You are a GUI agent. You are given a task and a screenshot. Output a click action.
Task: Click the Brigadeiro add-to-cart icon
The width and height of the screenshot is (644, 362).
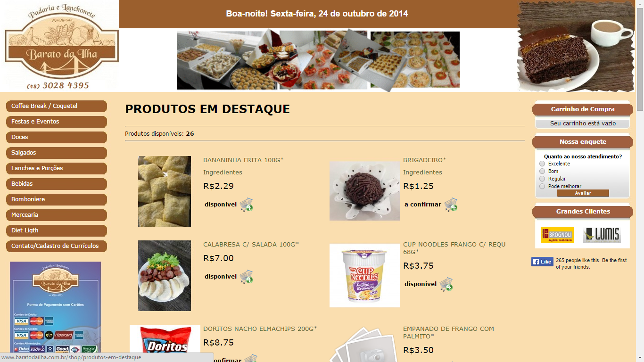click(451, 205)
